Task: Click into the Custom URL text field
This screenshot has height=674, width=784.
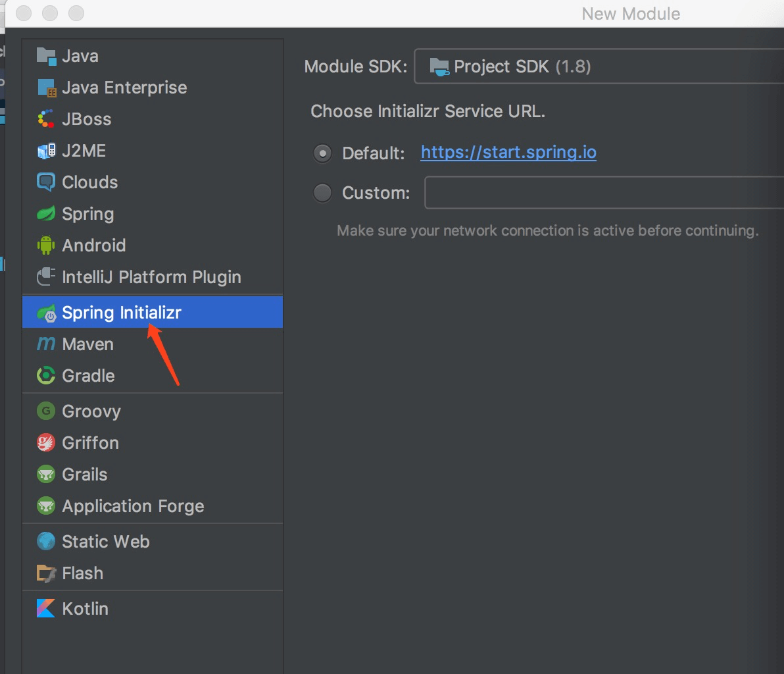Action: (x=604, y=193)
